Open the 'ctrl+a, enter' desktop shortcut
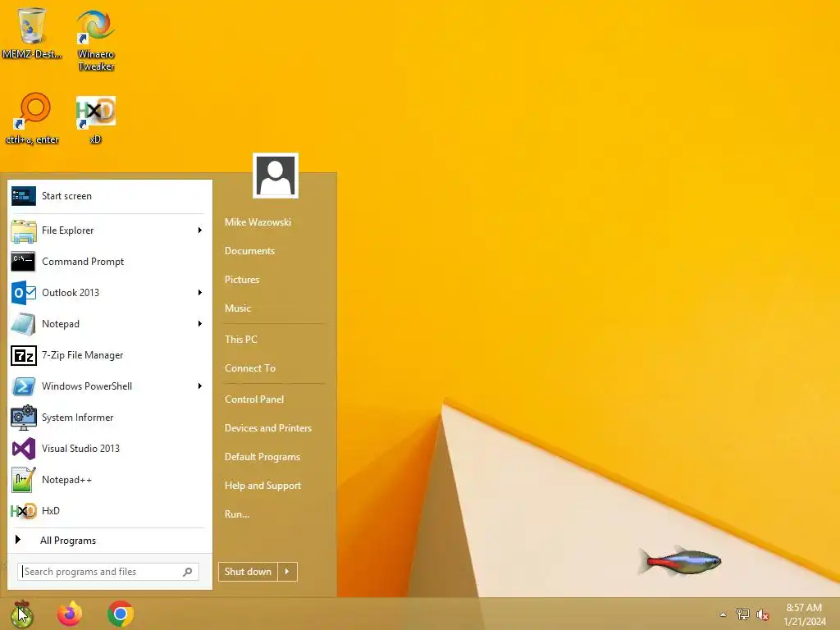Screen dimensions: 840x630 click(32, 118)
